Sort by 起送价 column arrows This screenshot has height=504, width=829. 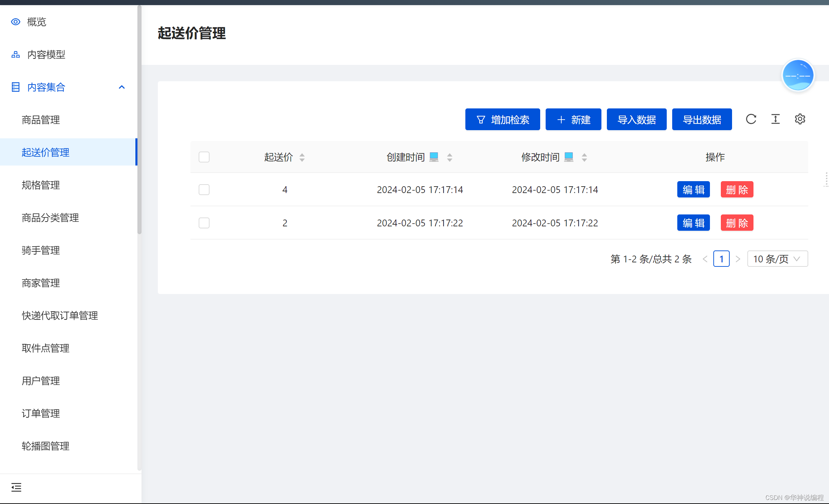302,157
